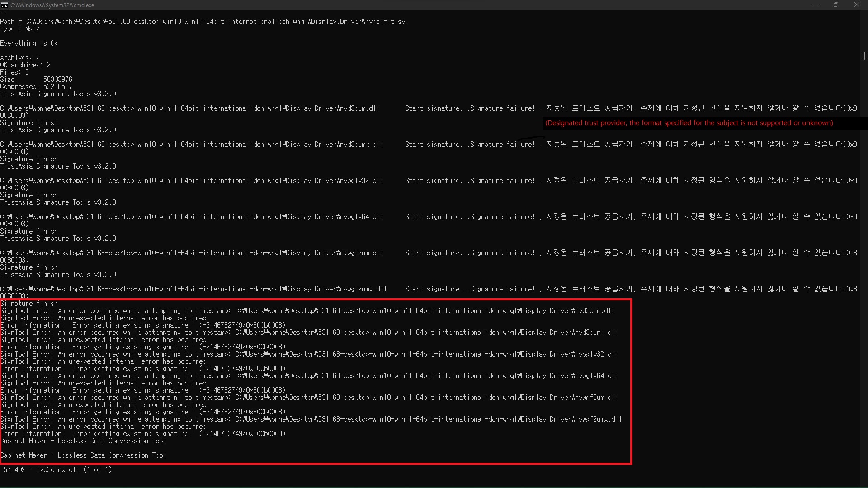Click the '57.40% - nvd3dumx.dll' progress line
Image resolution: width=868 pixels, height=488 pixels.
(x=57, y=469)
